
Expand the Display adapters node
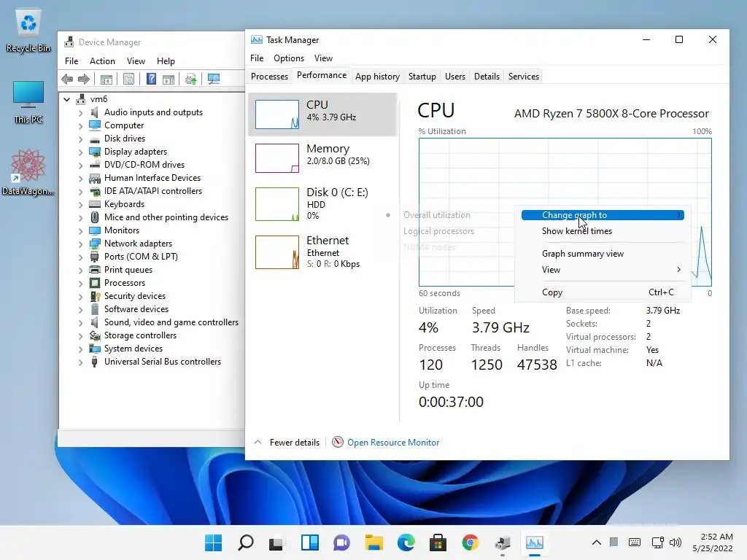[80, 152]
